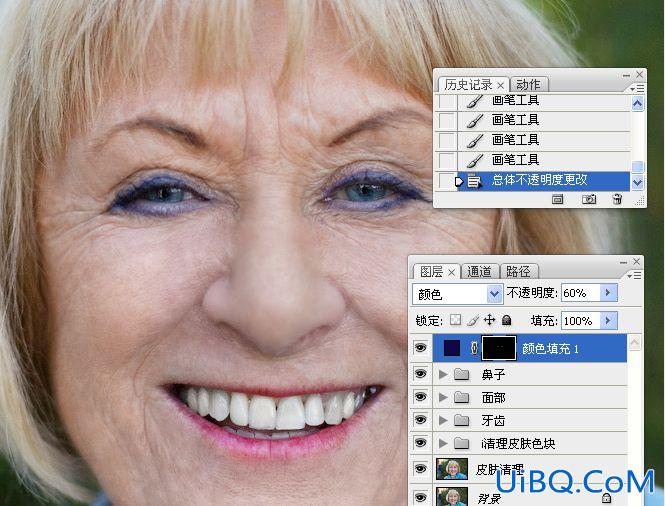
Task: Click the 面部 folder icon
Action: (x=461, y=397)
